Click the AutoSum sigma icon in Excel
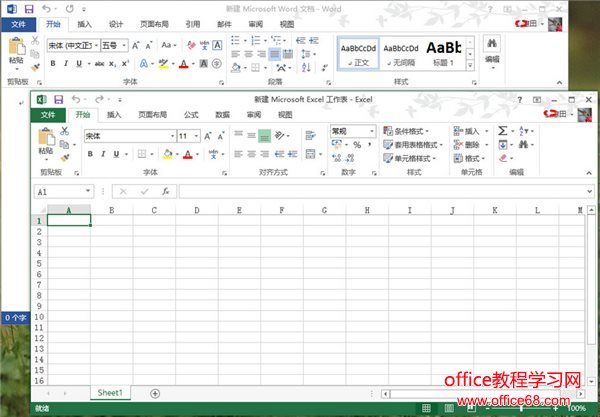This screenshot has height=417, width=600. 503,131
